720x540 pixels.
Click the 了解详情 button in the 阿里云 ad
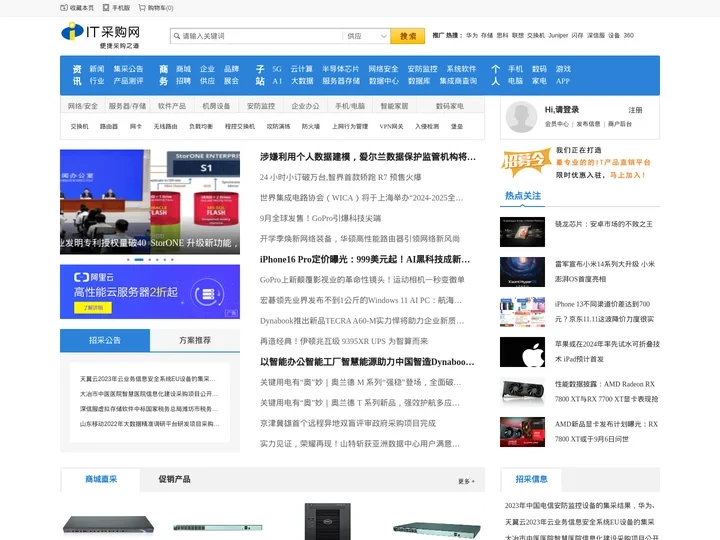[x=93, y=307]
